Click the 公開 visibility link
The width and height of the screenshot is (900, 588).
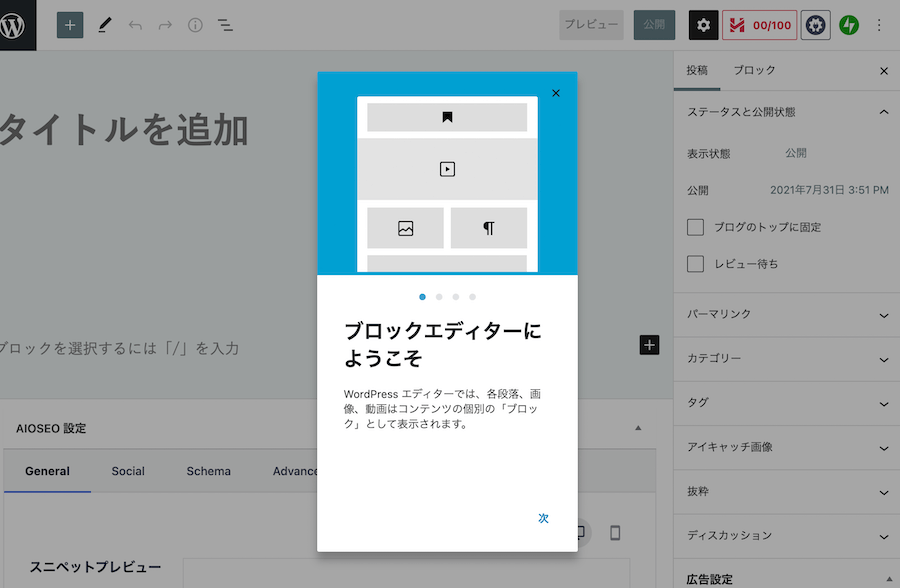click(796, 153)
